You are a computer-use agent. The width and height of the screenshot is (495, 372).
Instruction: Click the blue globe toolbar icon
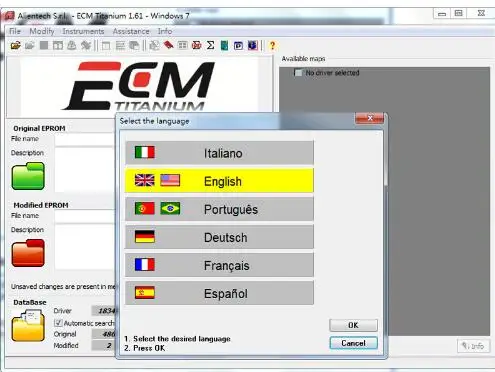253,45
